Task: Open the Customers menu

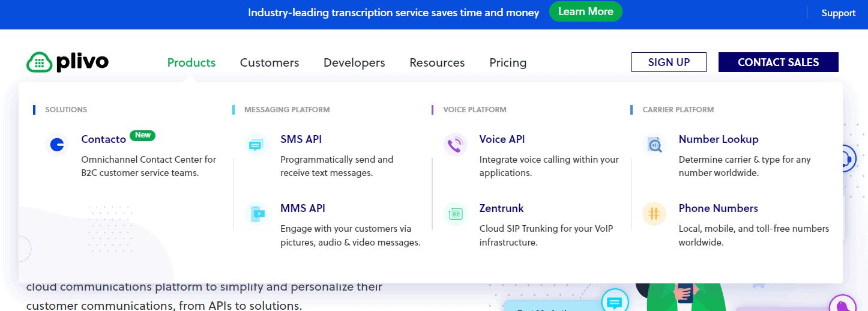Action: tap(269, 62)
